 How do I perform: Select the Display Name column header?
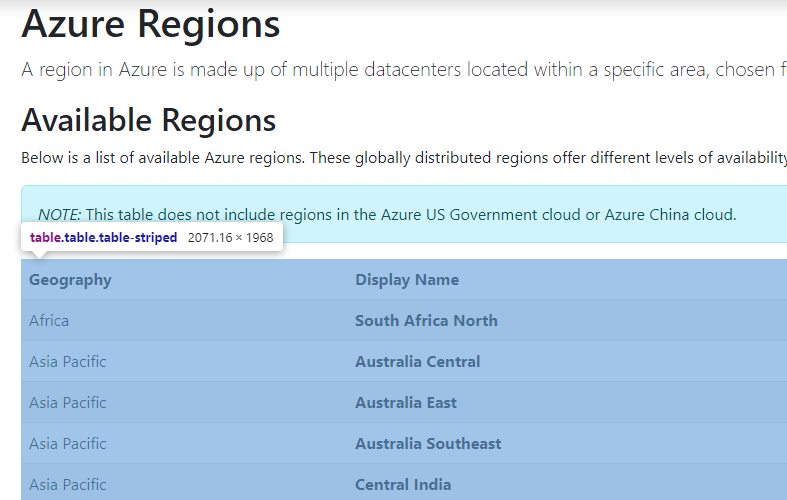[407, 280]
